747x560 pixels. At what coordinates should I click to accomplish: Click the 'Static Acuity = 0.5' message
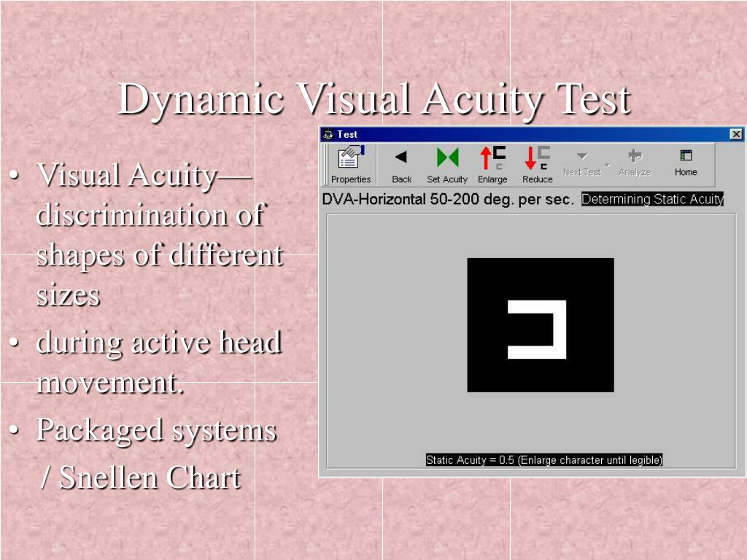(x=543, y=460)
